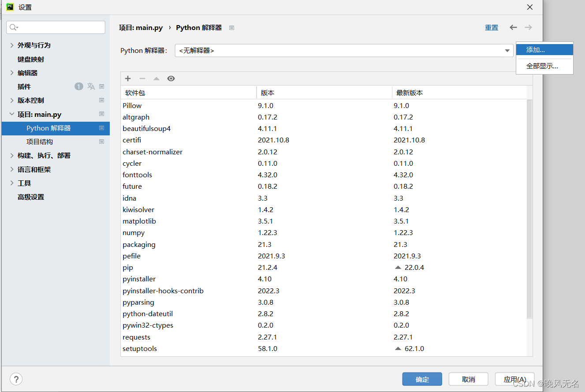Click 最新版本 column header
This screenshot has height=392, width=585.
(459, 93)
